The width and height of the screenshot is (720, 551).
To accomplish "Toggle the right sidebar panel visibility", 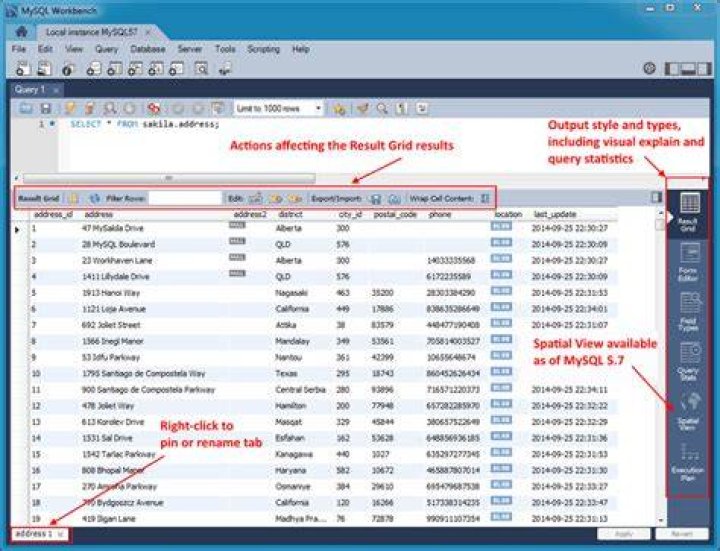I will tap(703, 69).
